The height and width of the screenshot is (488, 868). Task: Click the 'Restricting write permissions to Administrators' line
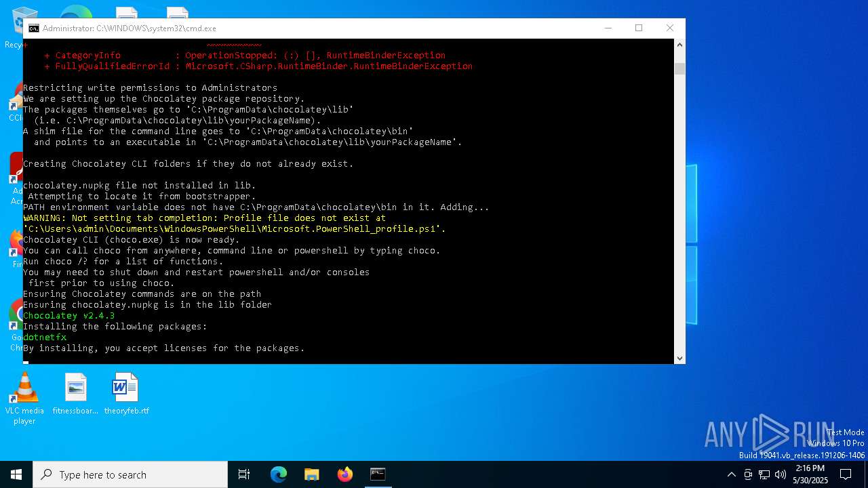point(150,87)
